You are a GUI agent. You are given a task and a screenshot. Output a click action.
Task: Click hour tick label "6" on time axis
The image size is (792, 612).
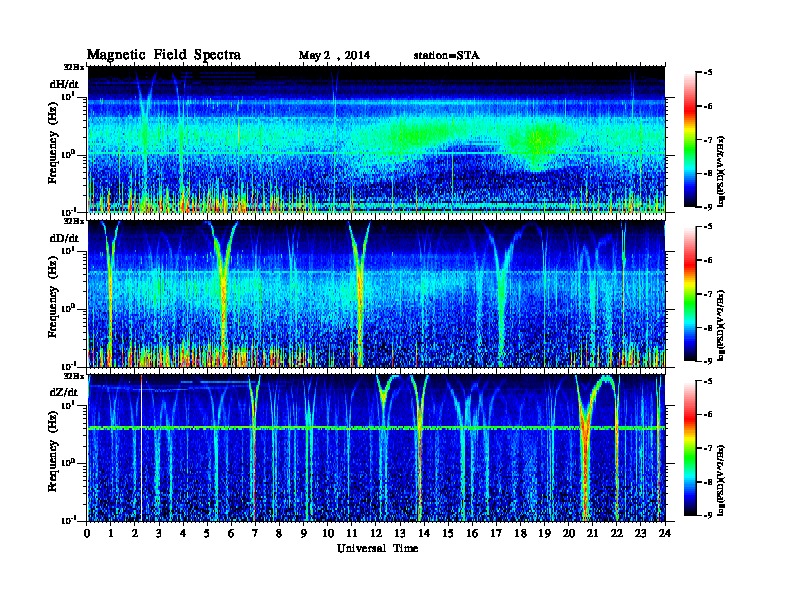coord(231,534)
